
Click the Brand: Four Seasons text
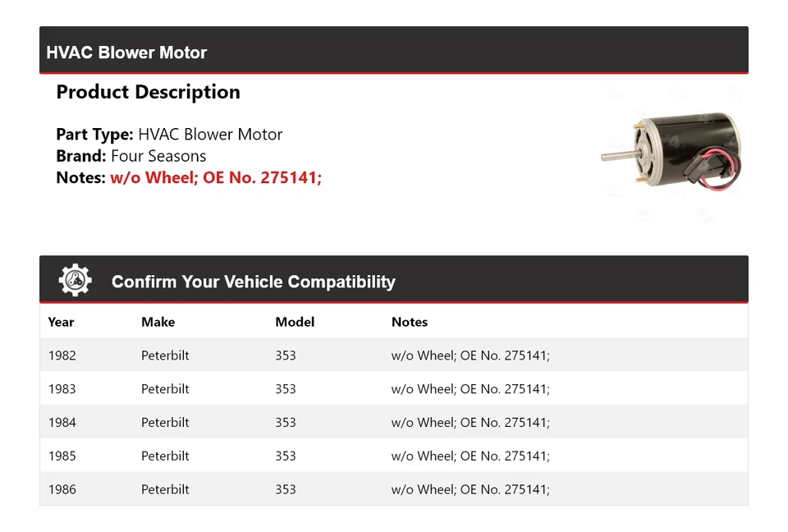(x=131, y=156)
